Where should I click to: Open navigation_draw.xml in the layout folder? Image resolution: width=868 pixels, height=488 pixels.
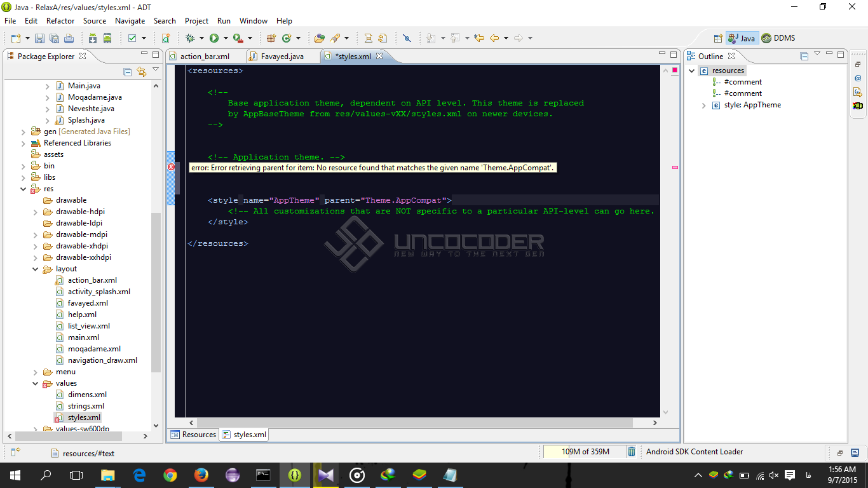tap(102, 360)
